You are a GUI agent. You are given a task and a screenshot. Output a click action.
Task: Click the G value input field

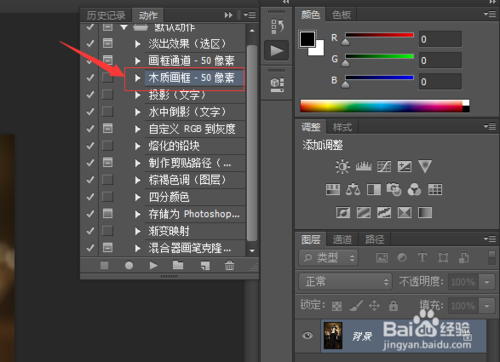pyautogui.click(x=440, y=60)
